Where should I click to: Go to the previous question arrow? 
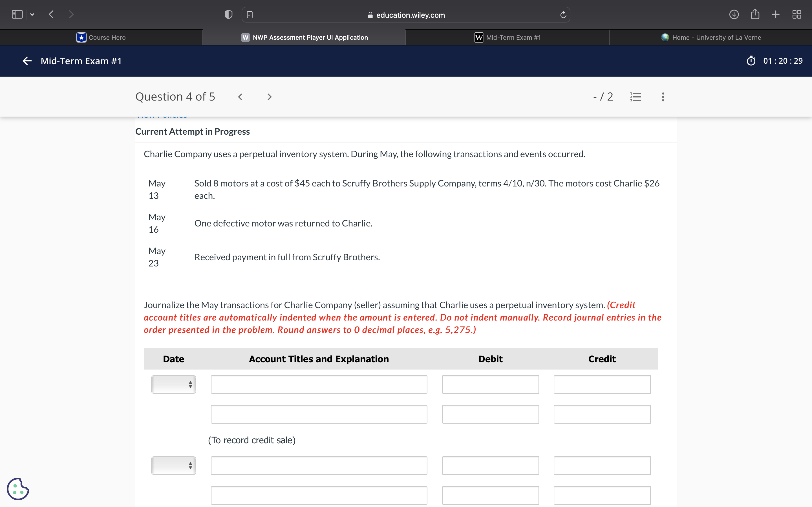[x=240, y=97]
